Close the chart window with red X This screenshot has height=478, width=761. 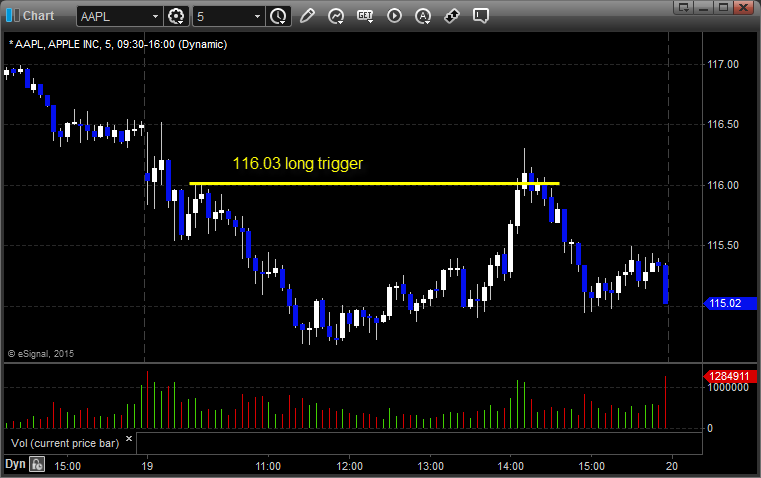pyautogui.click(x=743, y=7)
